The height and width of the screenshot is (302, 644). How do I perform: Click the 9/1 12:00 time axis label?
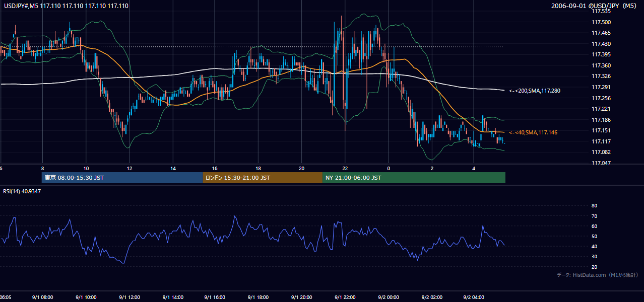(x=130, y=297)
